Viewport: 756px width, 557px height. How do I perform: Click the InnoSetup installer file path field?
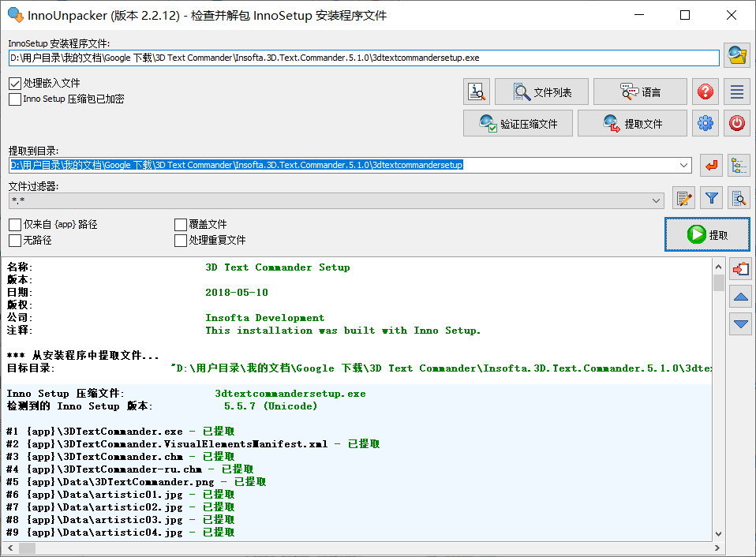coord(364,58)
